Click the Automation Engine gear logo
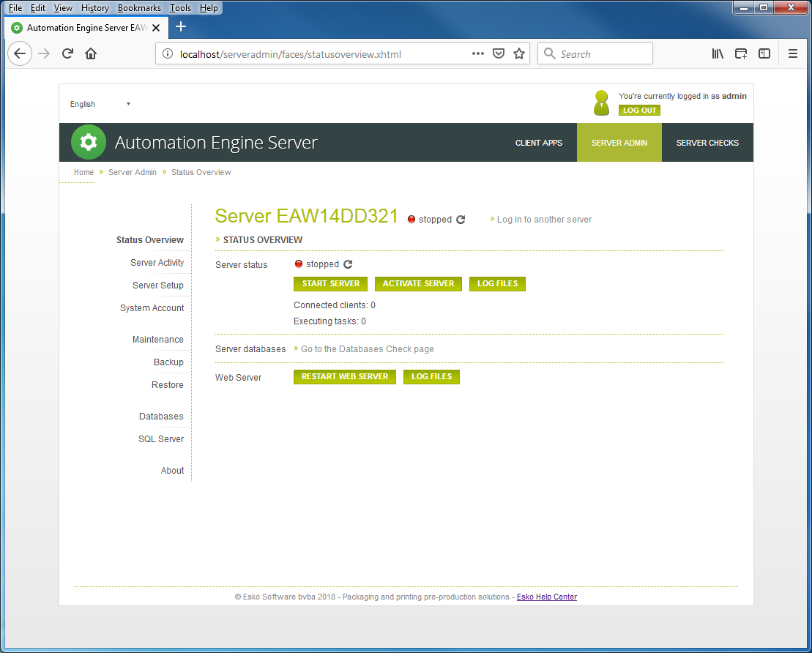 88,142
